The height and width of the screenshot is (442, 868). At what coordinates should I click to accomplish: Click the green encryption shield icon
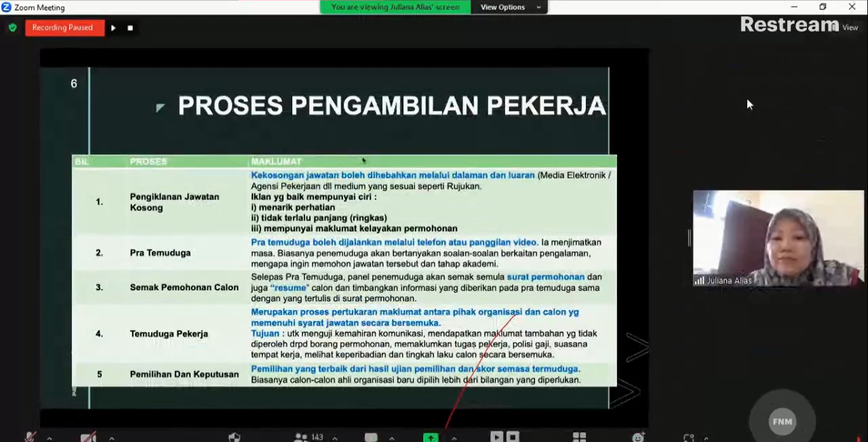[x=12, y=28]
